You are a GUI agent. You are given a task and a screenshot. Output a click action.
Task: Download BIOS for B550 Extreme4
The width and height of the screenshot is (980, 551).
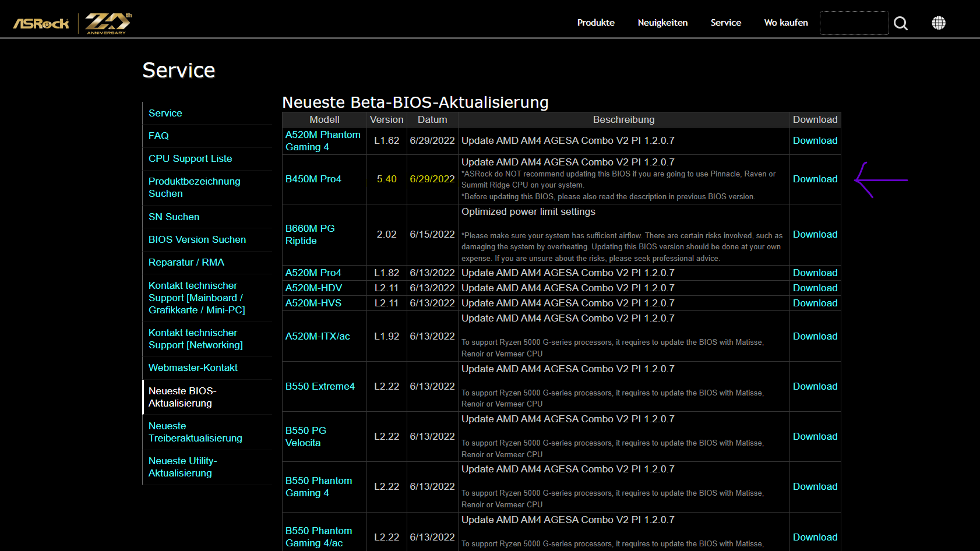[815, 386]
